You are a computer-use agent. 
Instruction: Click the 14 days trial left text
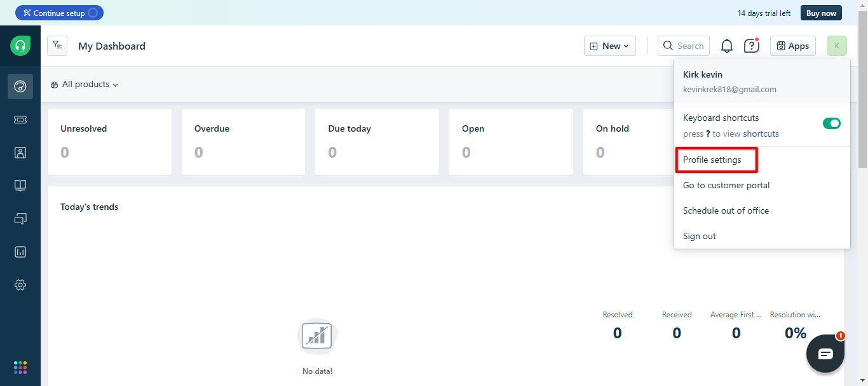tap(764, 13)
